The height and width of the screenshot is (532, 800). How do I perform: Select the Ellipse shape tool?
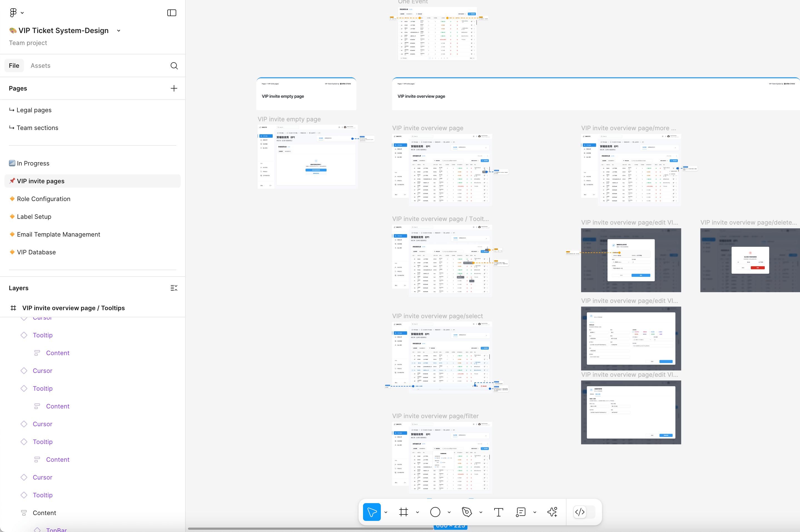pyautogui.click(x=435, y=512)
